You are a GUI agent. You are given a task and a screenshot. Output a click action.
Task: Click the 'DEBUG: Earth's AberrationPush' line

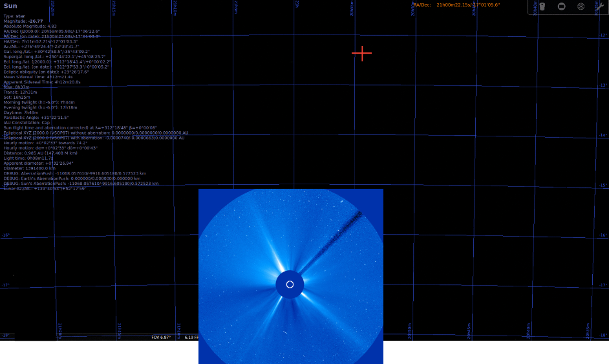(72, 178)
